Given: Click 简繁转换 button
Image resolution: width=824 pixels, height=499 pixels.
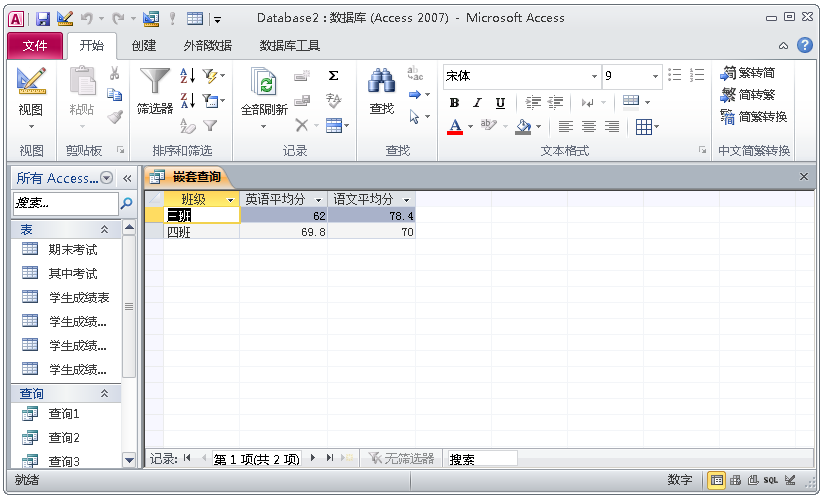Looking at the screenshot, I should (754, 117).
